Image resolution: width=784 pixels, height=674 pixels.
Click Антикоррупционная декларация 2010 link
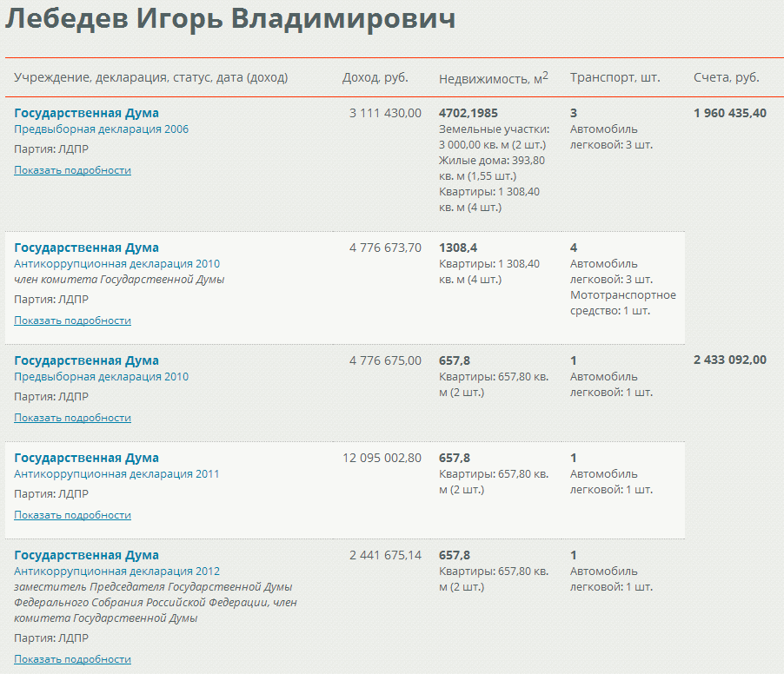pos(116,264)
